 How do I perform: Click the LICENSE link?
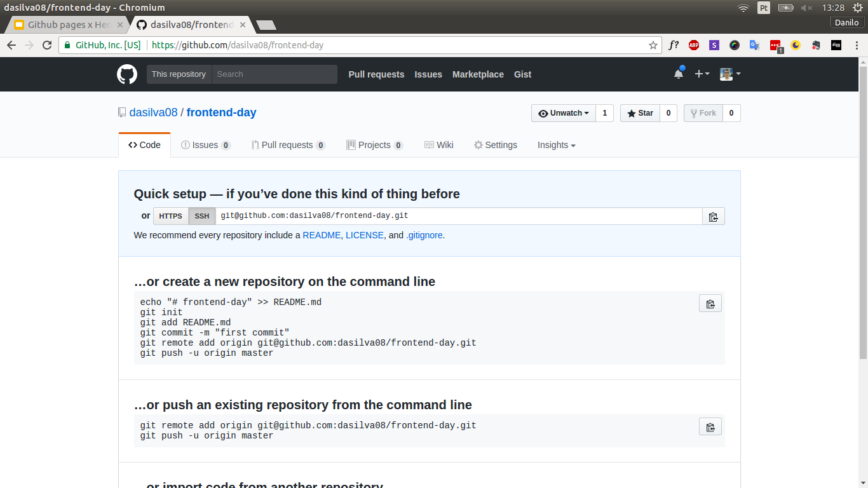(365, 235)
